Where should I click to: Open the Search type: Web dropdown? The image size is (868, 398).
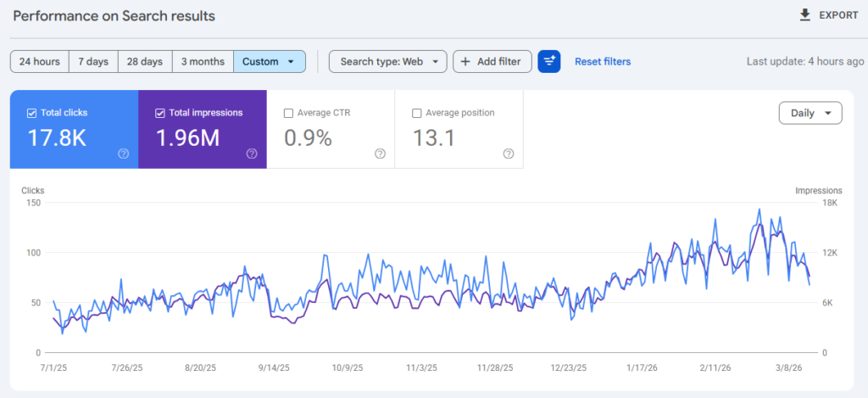(x=387, y=62)
